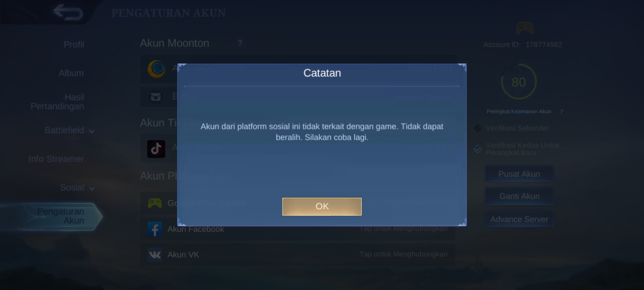Click the OK button on dialog
Viewport: 644px width, 290px height.
322,206
